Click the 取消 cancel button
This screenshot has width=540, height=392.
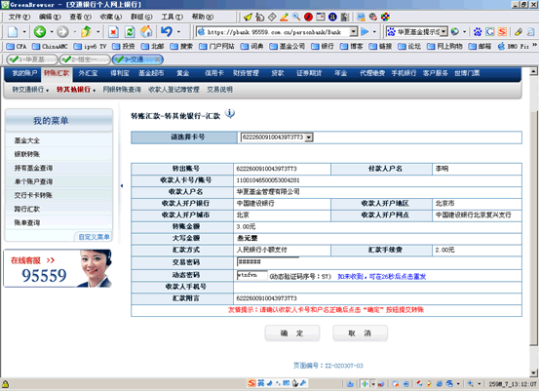[360, 333]
